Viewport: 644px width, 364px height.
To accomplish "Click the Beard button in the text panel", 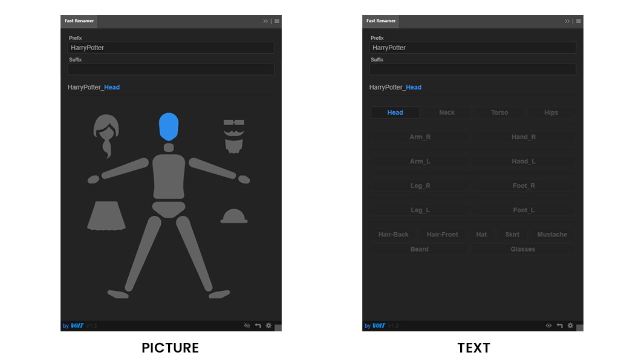I will pos(419,249).
